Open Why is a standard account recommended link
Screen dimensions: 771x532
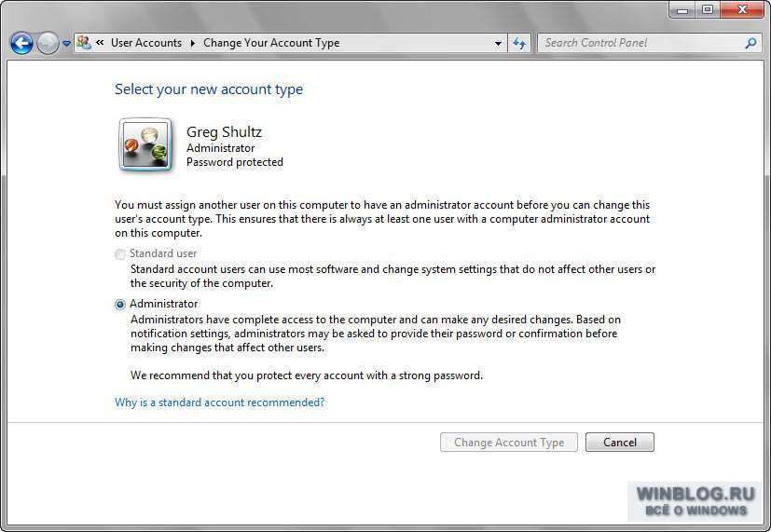[219, 402]
